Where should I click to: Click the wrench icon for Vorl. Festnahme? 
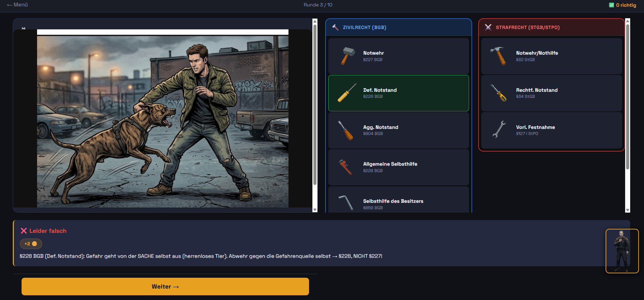pyautogui.click(x=499, y=130)
